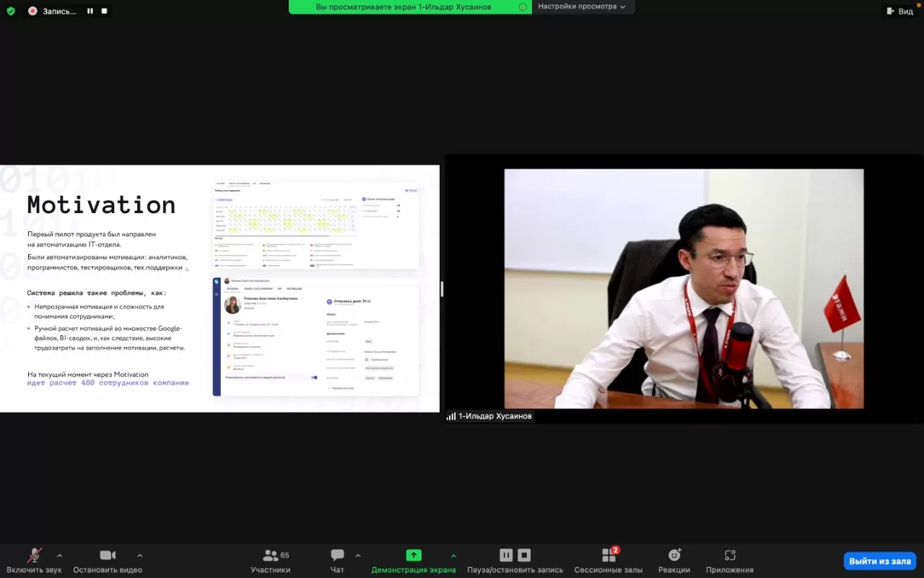Screen dimensions: 924x578
Task: Expand audio options arrow beside Включить звук
Action: click(x=59, y=556)
